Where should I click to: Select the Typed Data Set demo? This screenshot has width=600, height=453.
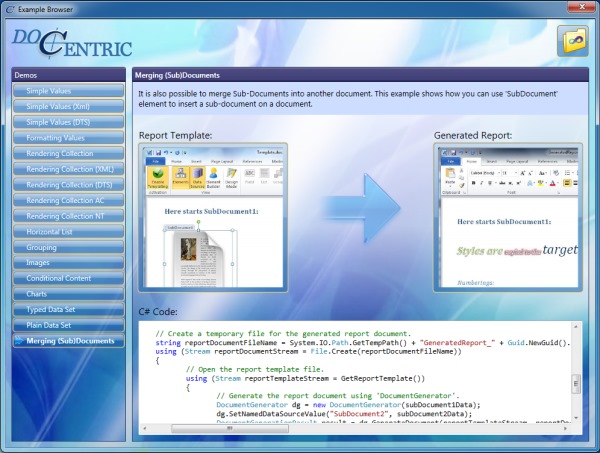(x=68, y=310)
